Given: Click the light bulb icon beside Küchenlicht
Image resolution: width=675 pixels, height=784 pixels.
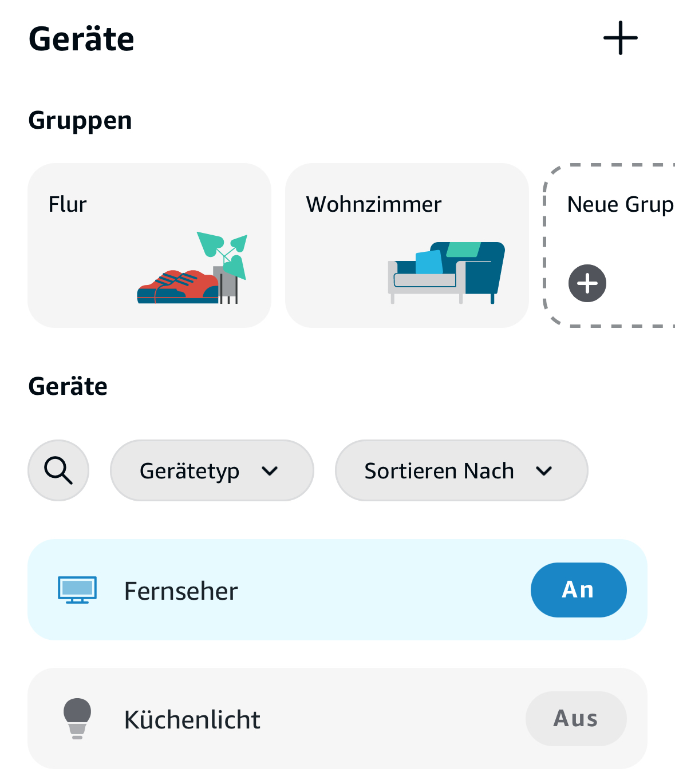Looking at the screenshot, I should click(77, 718).
